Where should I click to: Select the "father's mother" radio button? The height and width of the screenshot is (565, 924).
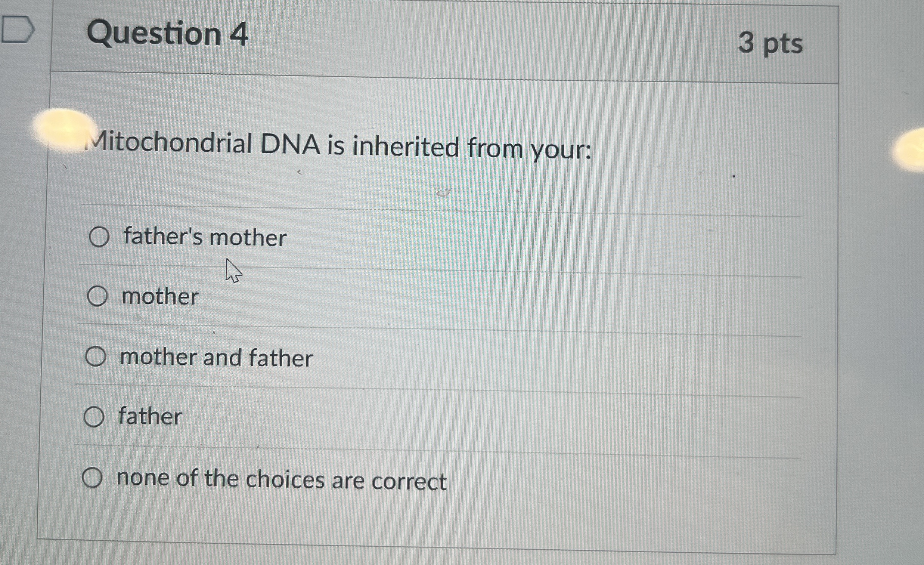pos(98,237)
